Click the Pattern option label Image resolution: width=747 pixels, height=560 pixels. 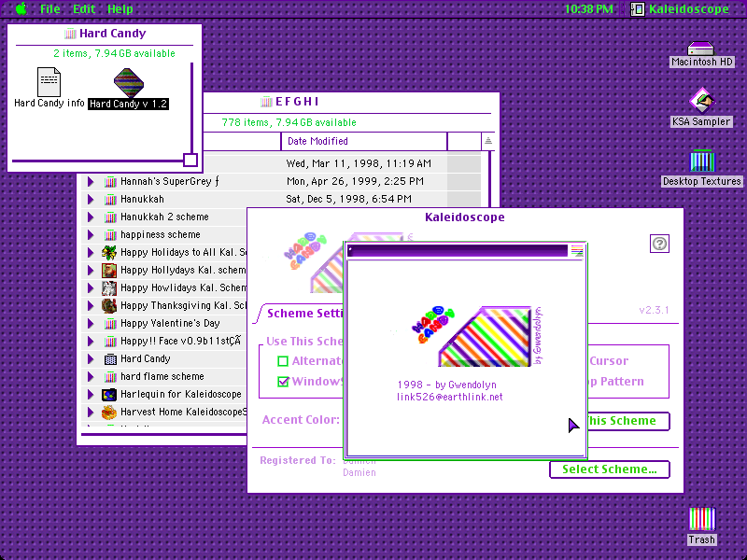pyautogui.click(x=621, y=382)
